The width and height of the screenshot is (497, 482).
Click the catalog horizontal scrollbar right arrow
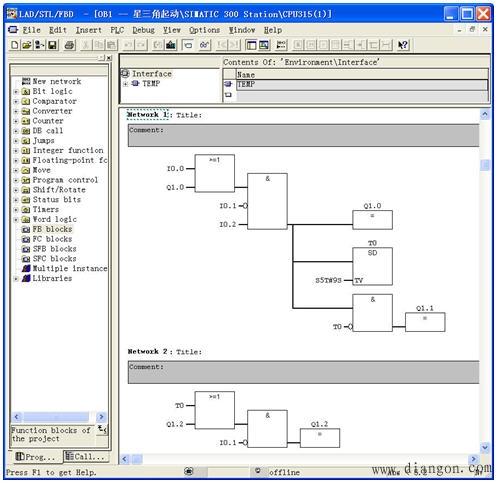tap(101, 417)
